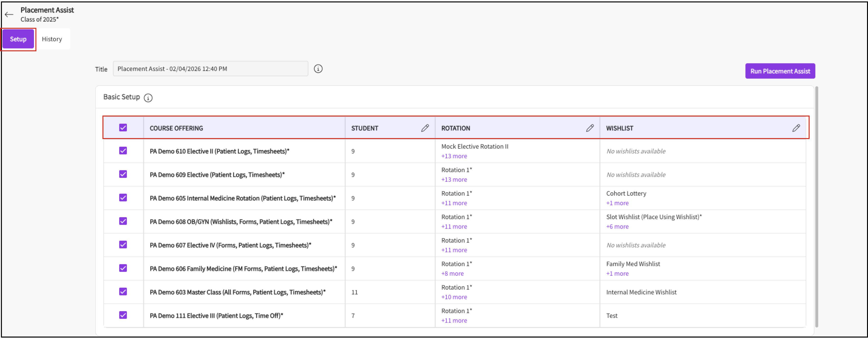Image resolution: width=868 pixels, height=338 pixels.
Task: Toggle the select-all header checkbox
Action: click(123, 128)
